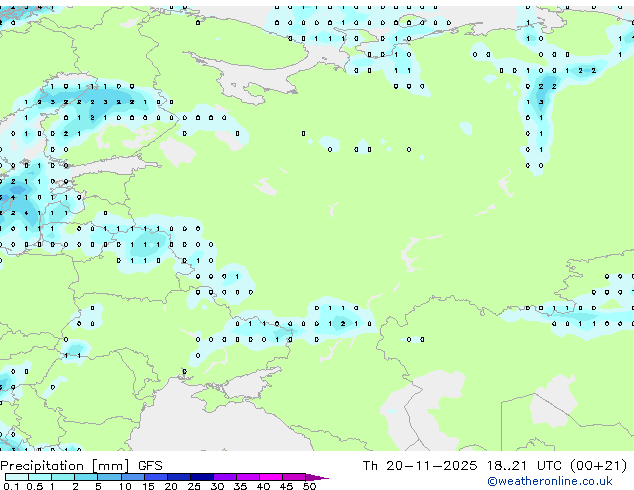Choose the 25–30 mm dark blue swatch
Viewport: 634px width, 490px height.
[x=201, y=477]
